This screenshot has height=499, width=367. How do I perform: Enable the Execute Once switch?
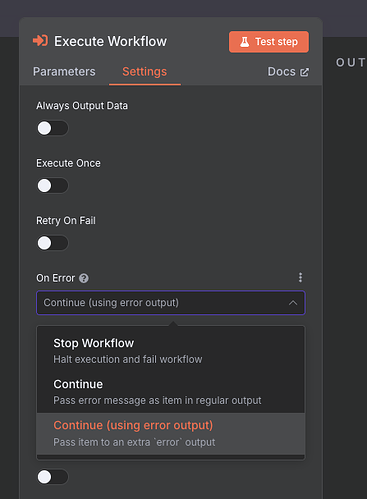click(52, 186)
